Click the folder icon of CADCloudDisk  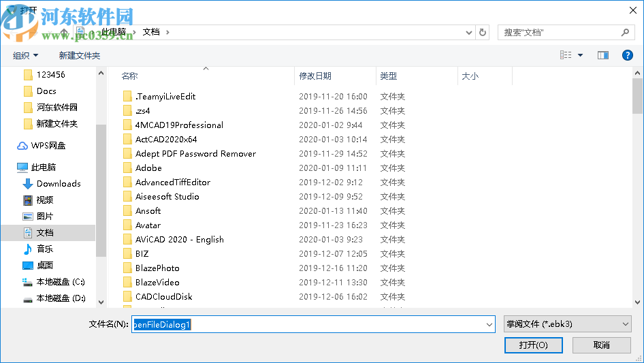coord(127,297)
